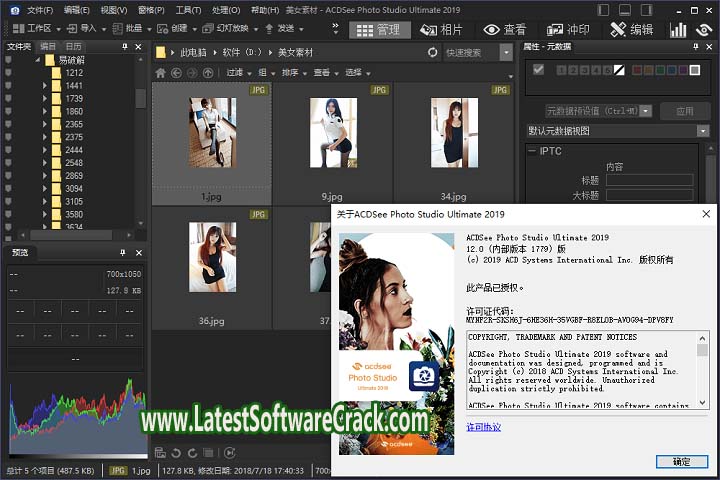720x480 pixels.
Task: Click the rotate right icon below thumbnails
Action: pyautogui.click(x=192, y=453)
